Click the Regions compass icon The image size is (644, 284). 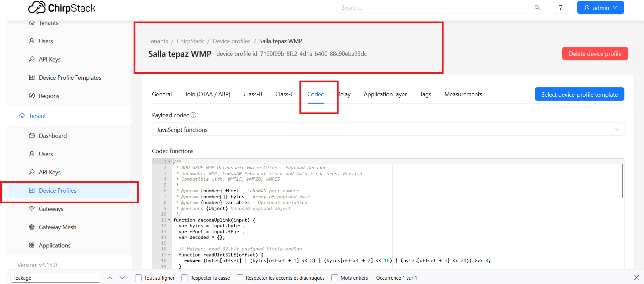(x=32, y=96)
